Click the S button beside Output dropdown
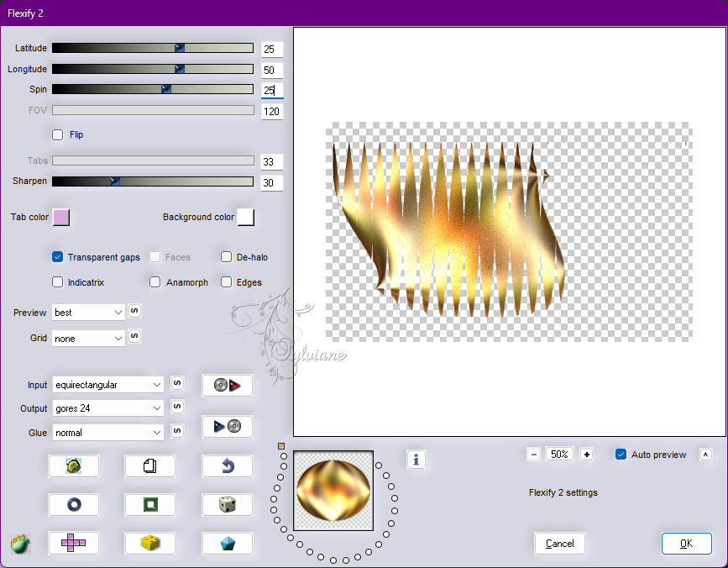Viewport: 728px width, 568px height. tap(177, 407)
